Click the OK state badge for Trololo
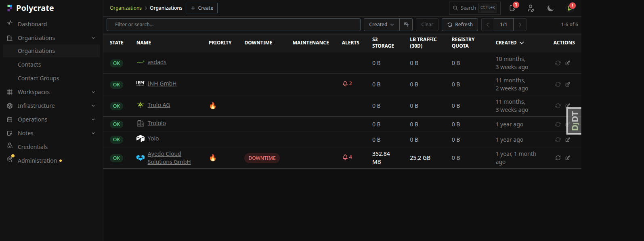644x241 pixels. click(x=117, y=124)
